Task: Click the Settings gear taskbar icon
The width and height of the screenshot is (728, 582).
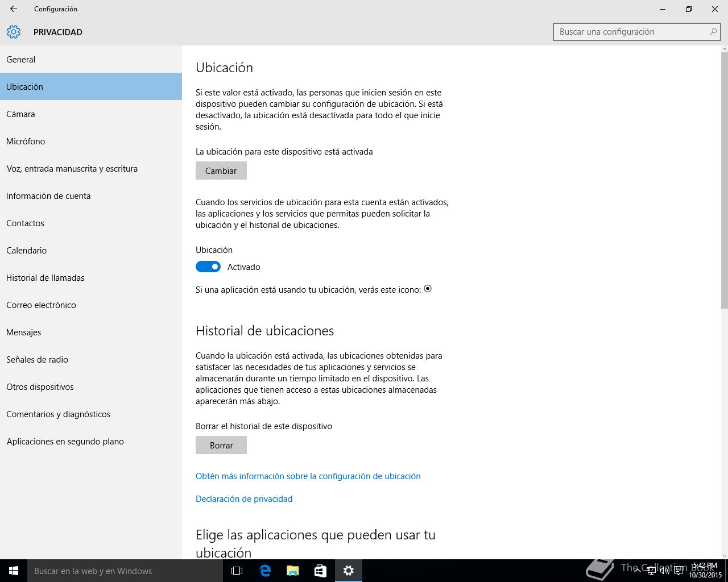Action: click(349, 571)
